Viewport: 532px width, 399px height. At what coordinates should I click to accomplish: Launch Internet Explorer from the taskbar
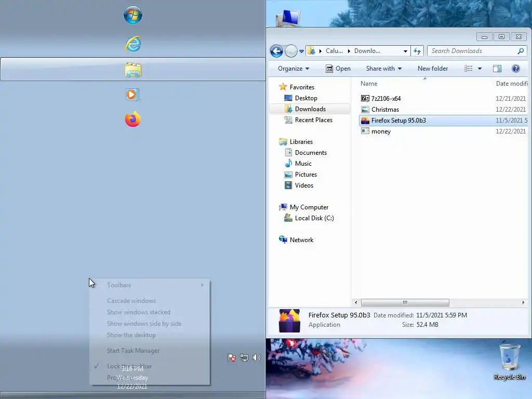pos(133,44)
